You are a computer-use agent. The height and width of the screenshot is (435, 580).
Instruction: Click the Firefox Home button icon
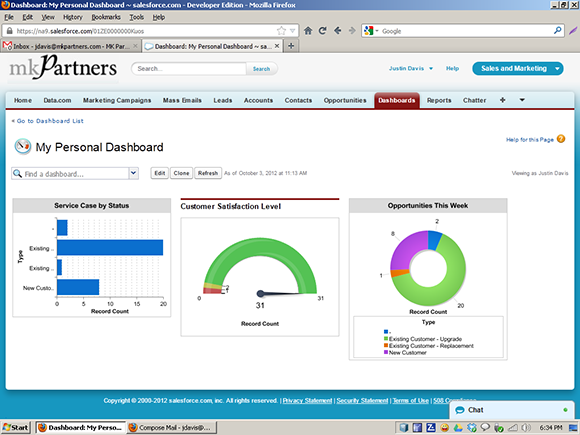point(308,31)
